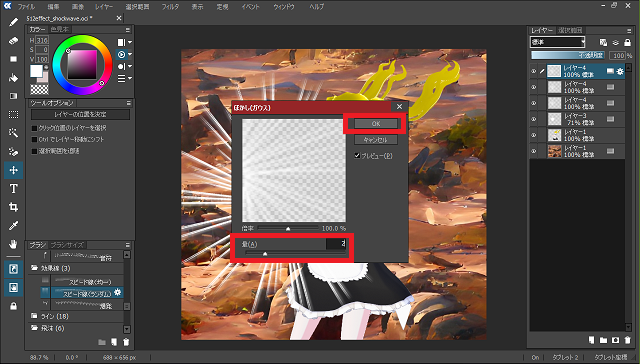This screenshot has height=364, width=640.
Task: Select the Eraser tool
Action: [13, 41]
